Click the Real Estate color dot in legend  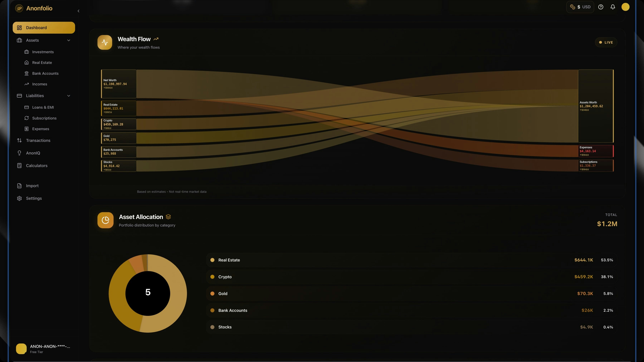[x=212, y=260]
